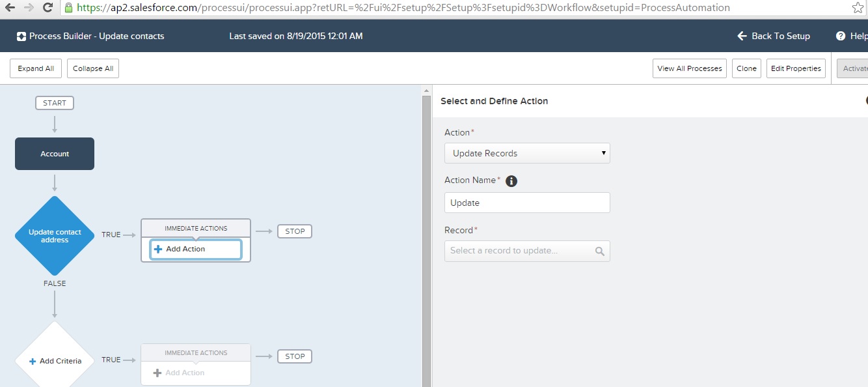Expand all nodes with Expand All
This screenshot has width=868, height=387.
[x=35, y=68]
